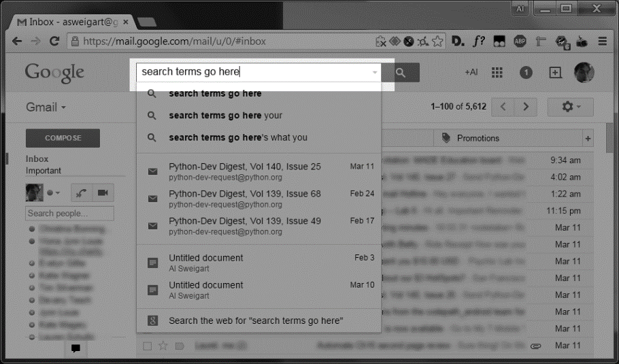Image resolution: width=619 pixels, height=364 pixels.
Task: Open the Gmail dropdown menu
Action: (46, 107)
